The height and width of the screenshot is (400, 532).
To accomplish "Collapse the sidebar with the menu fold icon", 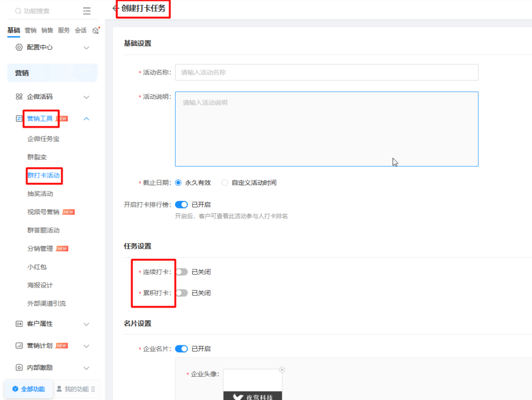I will [x=87, y=11].
